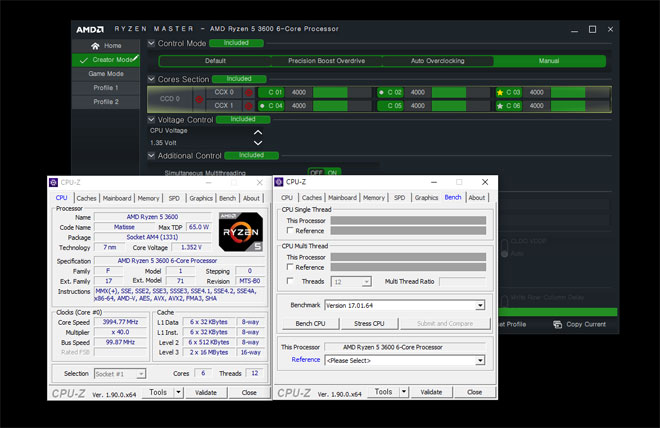Image resolution: width=660 pixels, height=428 pixels.
Task: Open the Threads count dropdown
Action: pos(367,282)
